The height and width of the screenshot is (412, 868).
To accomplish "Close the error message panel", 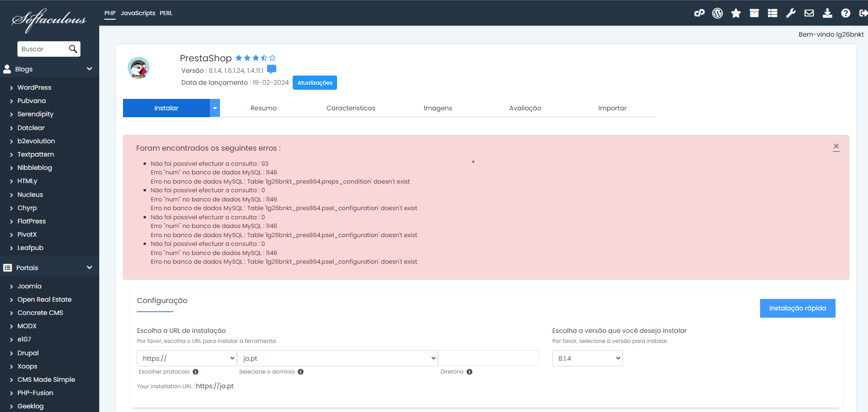I will click(x=836, y=147).
